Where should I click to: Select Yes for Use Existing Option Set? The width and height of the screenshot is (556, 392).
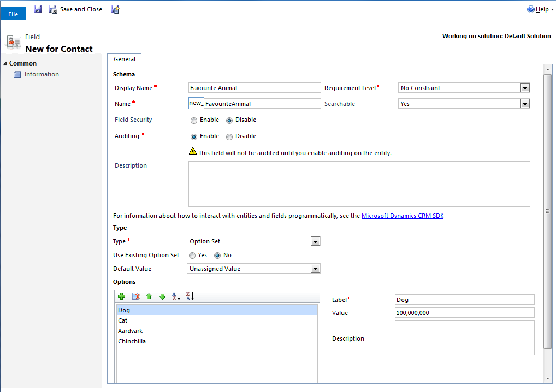point(192,256)
